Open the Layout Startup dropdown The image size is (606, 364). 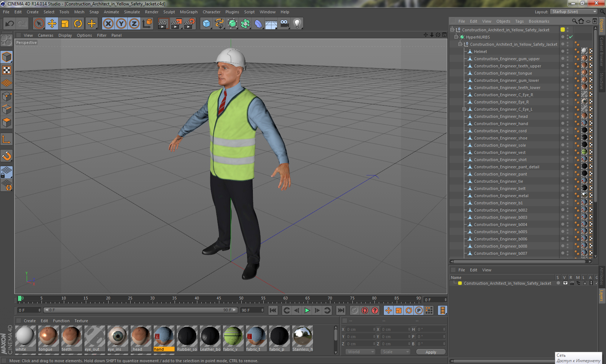[574, 12]
